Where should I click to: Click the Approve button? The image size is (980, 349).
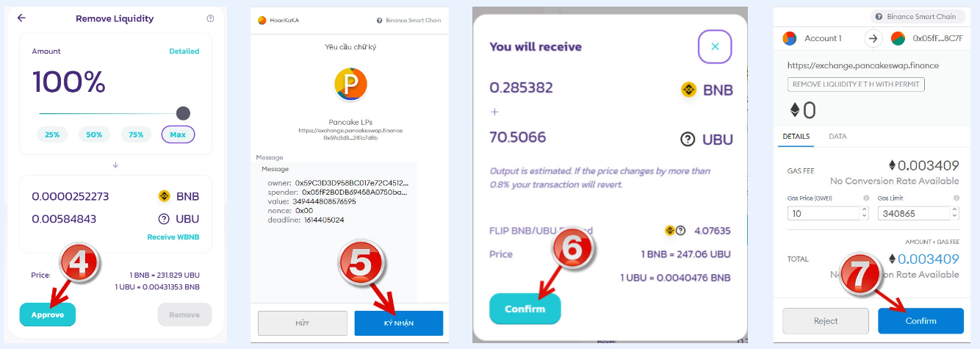point(47,314)
